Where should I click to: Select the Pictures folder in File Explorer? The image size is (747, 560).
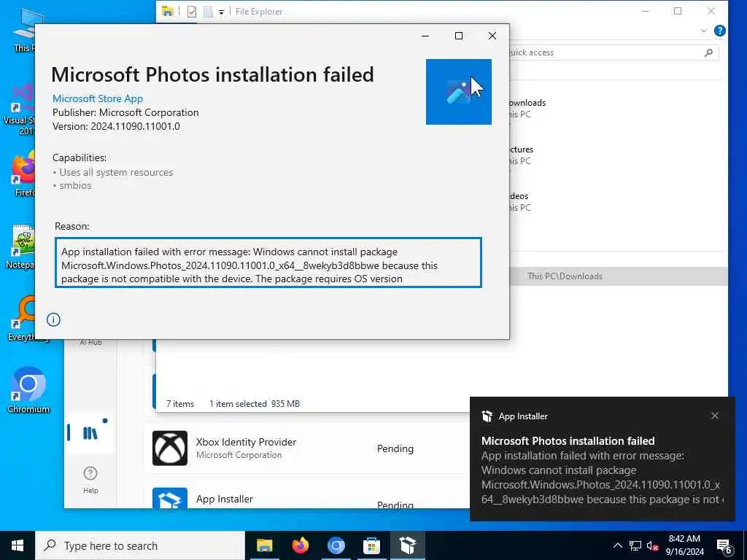[x=521, y=155]
